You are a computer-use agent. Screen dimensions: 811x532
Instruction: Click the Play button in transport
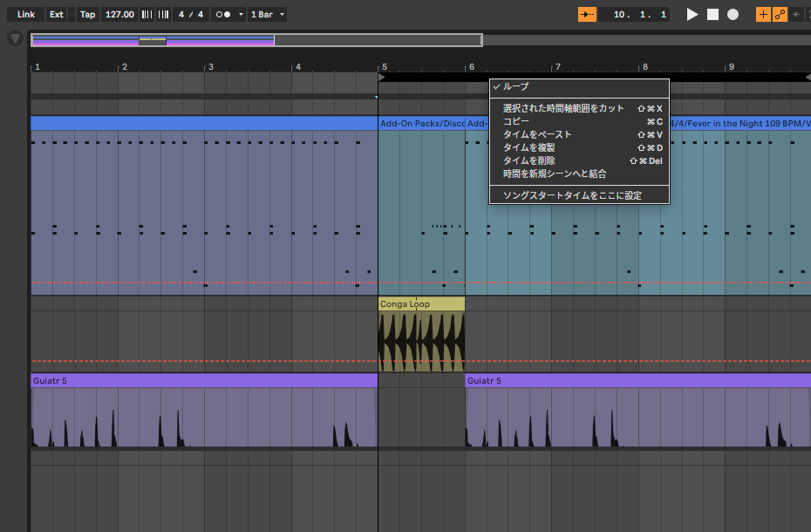pos(692,15)
